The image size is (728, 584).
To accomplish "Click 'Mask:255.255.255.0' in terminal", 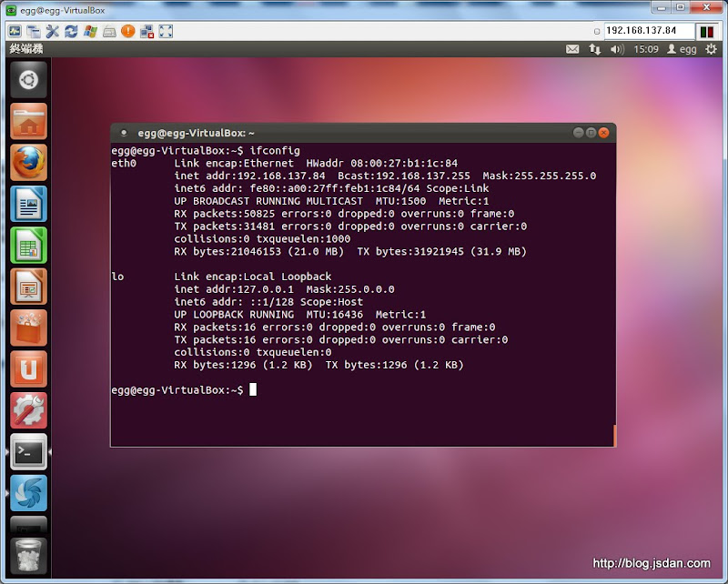I will coord(540,176).
